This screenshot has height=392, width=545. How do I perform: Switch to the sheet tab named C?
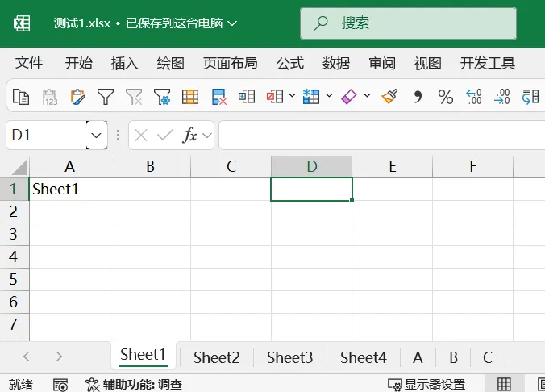click(487, 357)
